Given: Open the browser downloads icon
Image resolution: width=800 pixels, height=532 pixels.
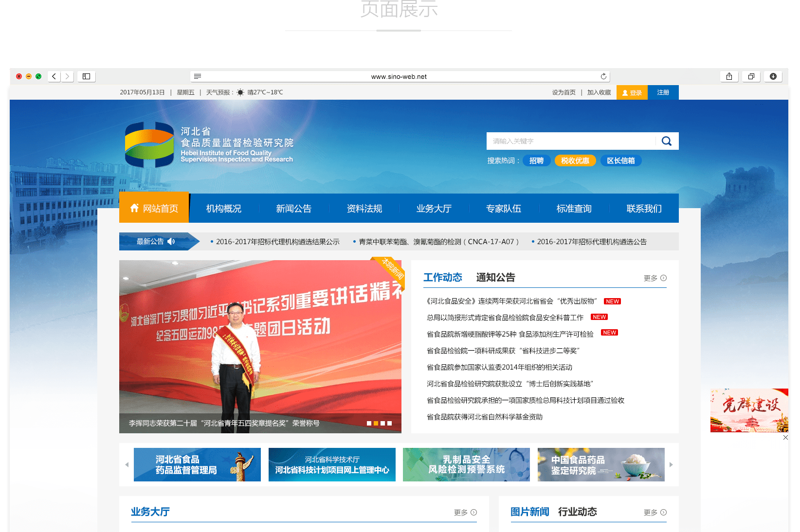Looking at the screenshot, I should coord(773,76).
